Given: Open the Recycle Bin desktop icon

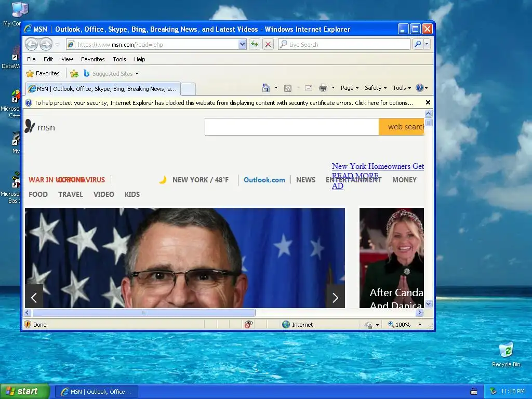Looking at the screenshot, I should click(506, 355).
